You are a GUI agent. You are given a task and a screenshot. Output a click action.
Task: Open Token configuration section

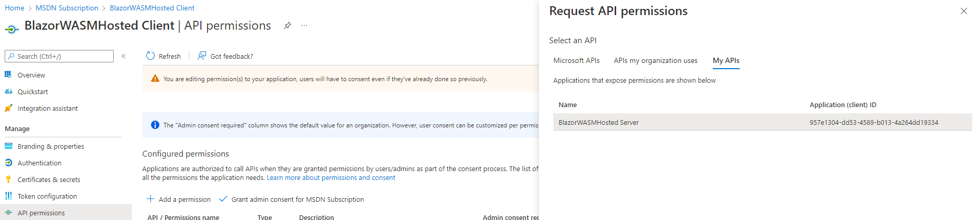[47, 196]
